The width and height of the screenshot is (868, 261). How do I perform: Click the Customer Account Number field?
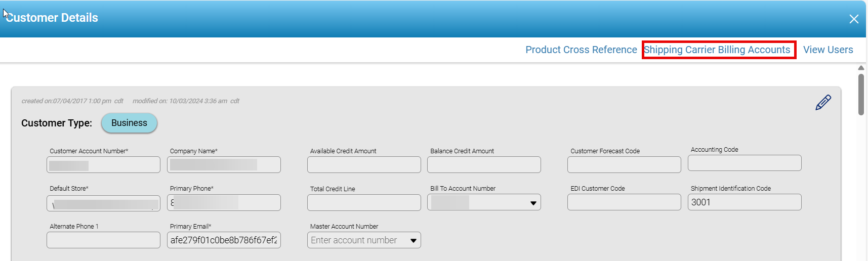(103, 165)
